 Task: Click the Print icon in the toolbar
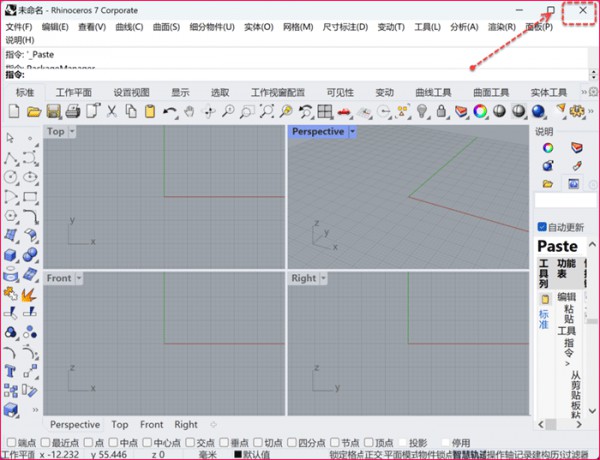pos(73,111)
